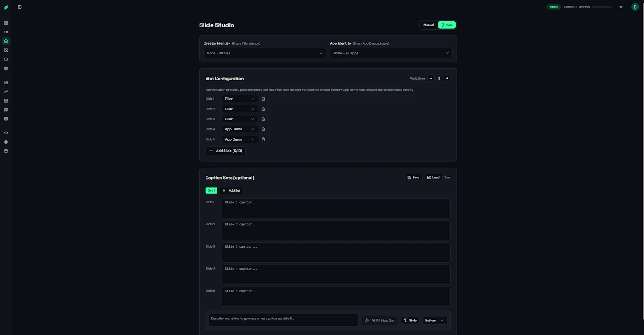Focus the Slide 4 caption field
This screenshot has width=644, height=335.
coord(336,275)
